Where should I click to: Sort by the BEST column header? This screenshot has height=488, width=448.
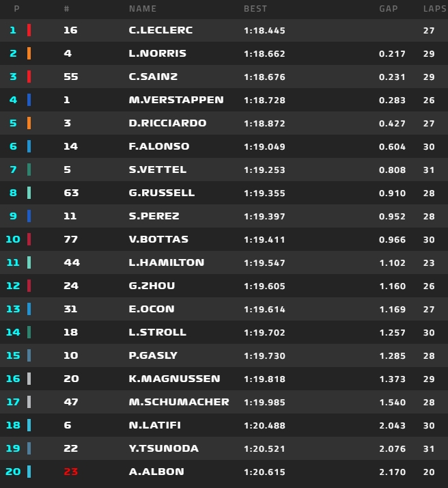click(255, 9)
